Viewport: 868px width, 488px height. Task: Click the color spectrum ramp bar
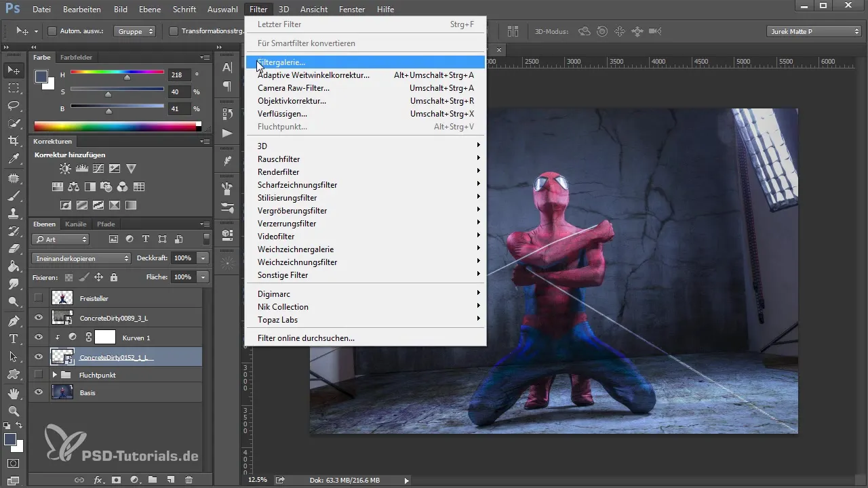[115, 126]
